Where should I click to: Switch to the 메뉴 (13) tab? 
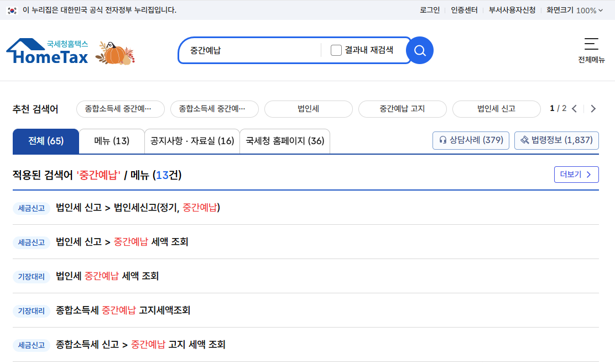coord(112,141)
